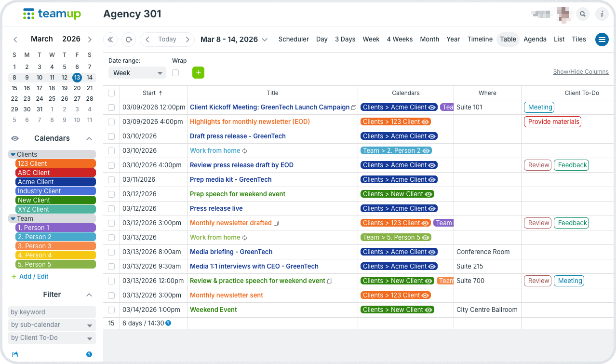Click the search magnifier icon
Screen dimensions: 616x364
click(x=583, y=14)
